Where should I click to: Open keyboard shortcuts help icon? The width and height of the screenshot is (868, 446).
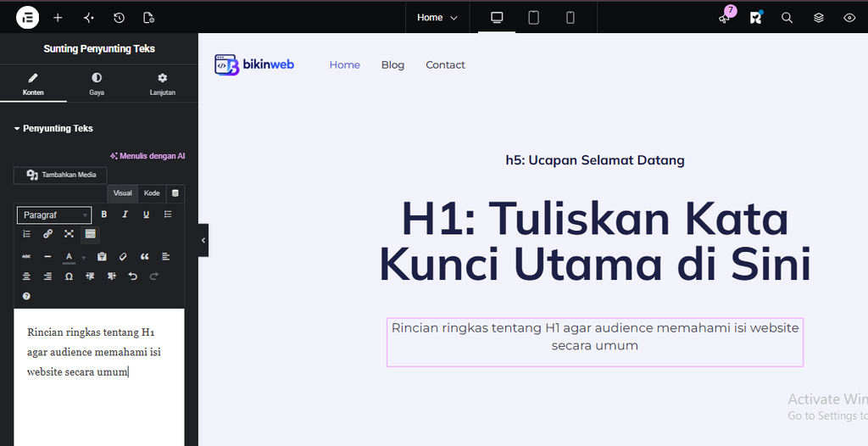coord(26,297)
